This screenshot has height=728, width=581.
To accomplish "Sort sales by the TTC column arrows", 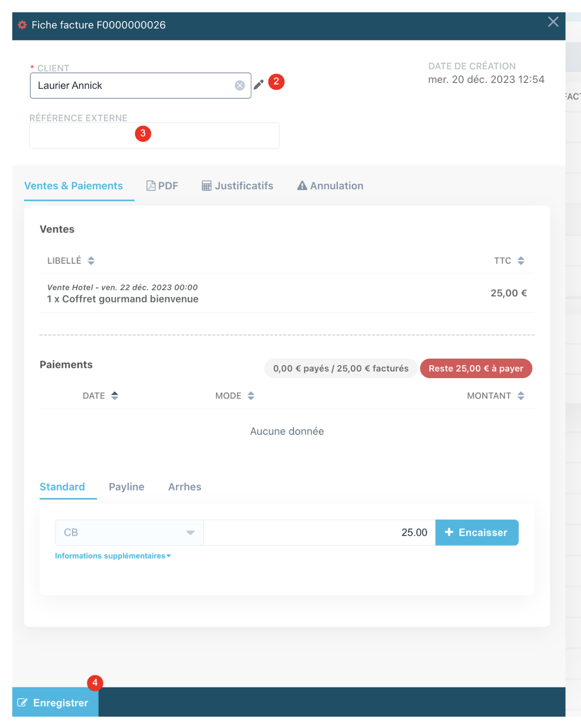I will (521, 260).
